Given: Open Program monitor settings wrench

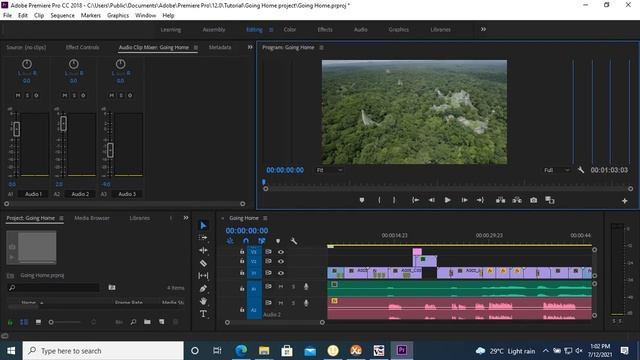Looking at the screenshot, I should point(580,170).
